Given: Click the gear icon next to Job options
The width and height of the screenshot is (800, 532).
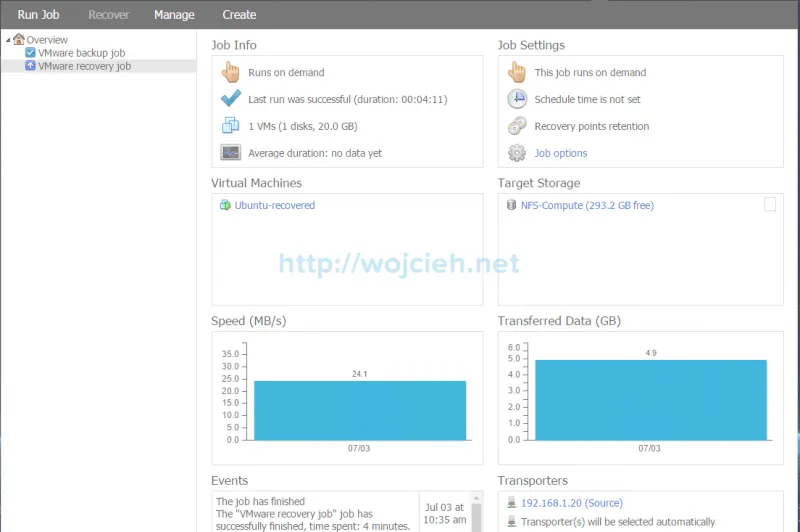Looking at the screenshot, I should [x=517, y=153].
